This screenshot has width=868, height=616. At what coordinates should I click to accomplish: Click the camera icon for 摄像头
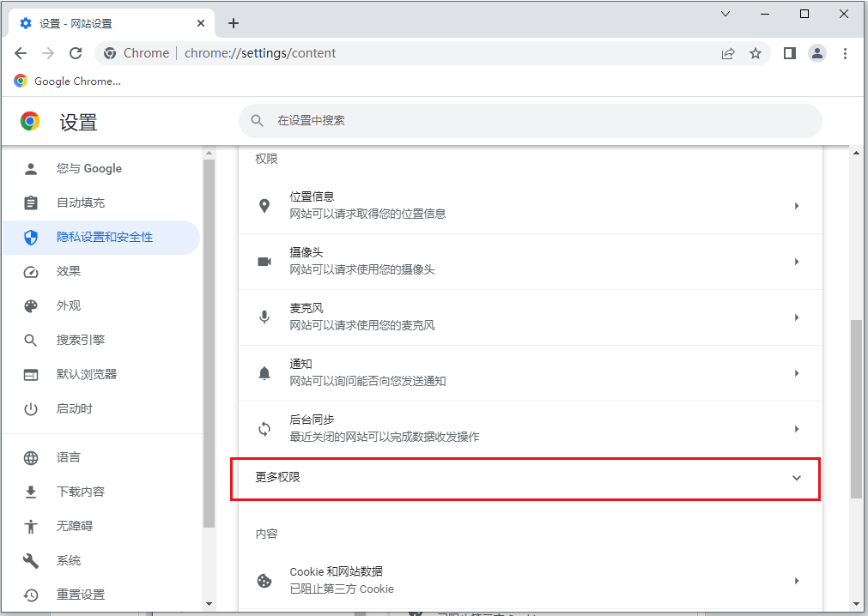coord(264,262)
